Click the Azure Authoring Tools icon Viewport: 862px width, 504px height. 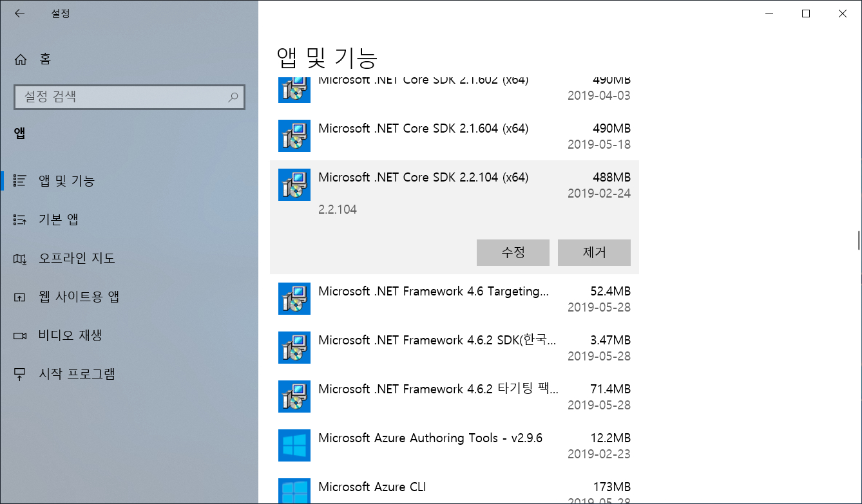point(294,445)
